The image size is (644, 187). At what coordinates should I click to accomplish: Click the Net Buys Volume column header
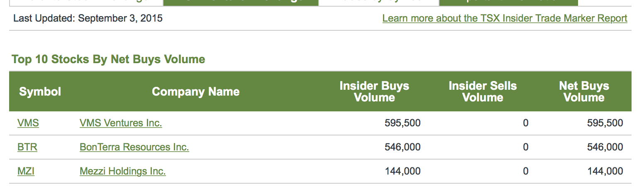coord(584,92)
